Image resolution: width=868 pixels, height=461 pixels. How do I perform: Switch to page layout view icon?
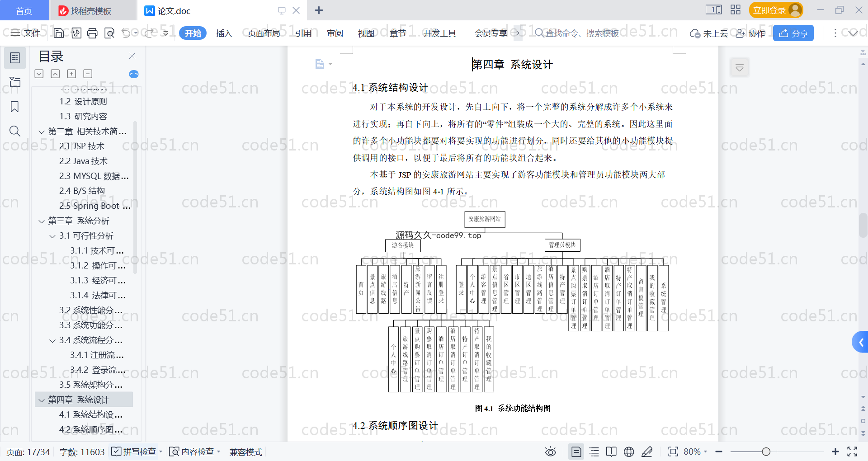click(576, 452)
